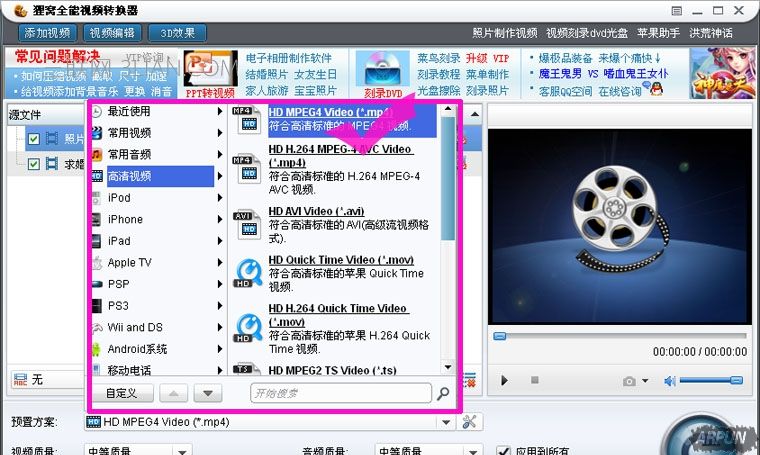Viewport: 760px width, 455px height.
Task: Select iPad category
Action: click(119, 241)
